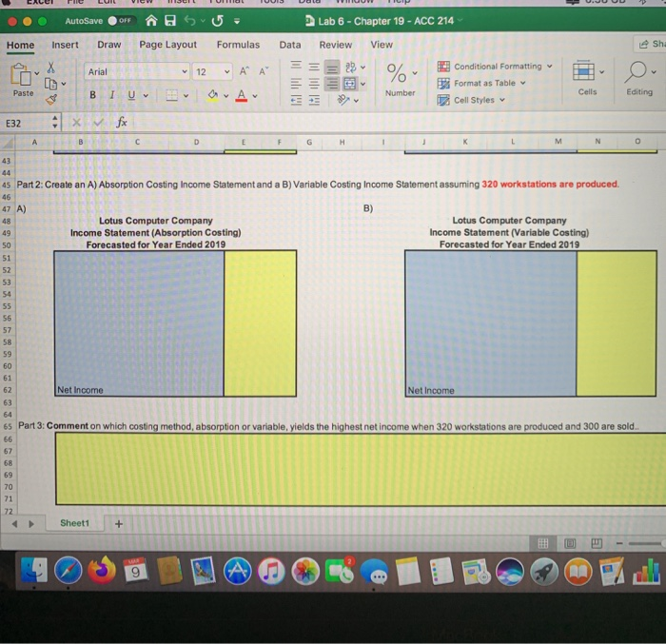Open Format as Table menu
The height and width of the screenshot is (644, 666).
481,84
